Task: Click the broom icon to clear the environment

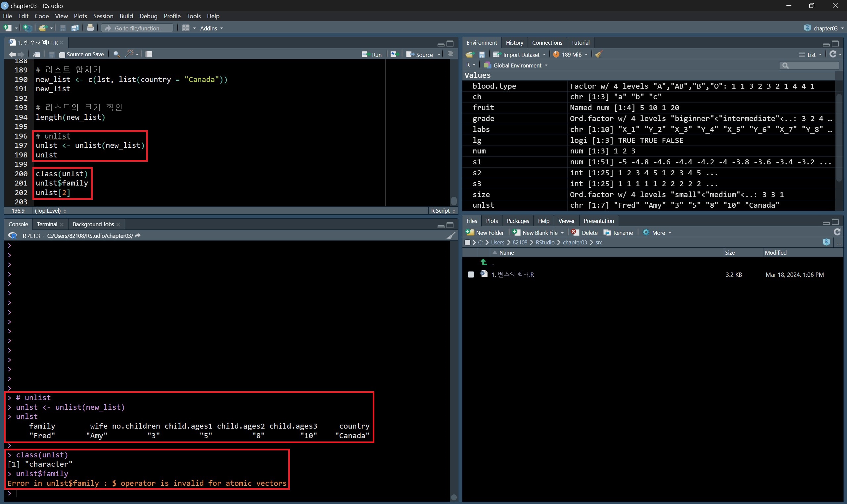Action: click(598, 55)
